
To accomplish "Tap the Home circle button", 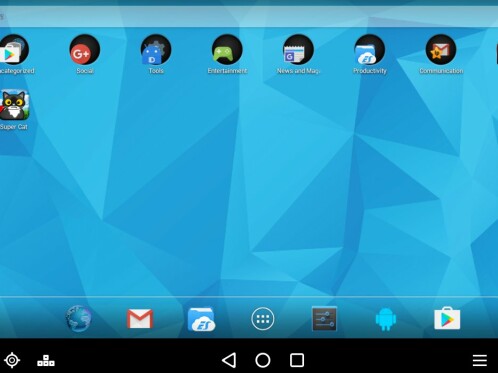I will pyautogui.click(x=263, y=360).
